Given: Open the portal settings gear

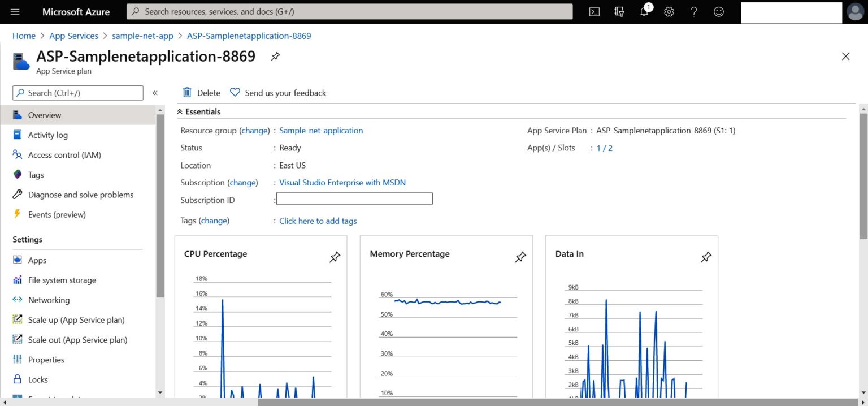Looking at the screenshot, I should [x=669, y=11].
